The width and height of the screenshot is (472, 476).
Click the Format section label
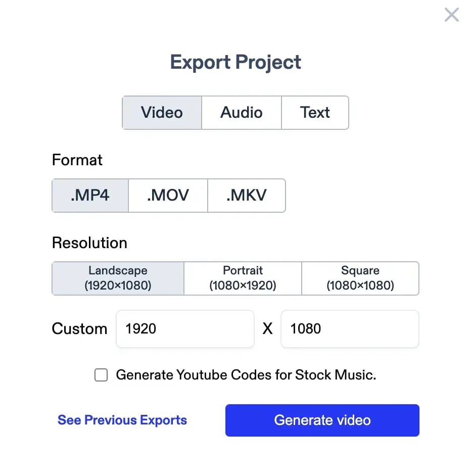(x=77, y=160)
